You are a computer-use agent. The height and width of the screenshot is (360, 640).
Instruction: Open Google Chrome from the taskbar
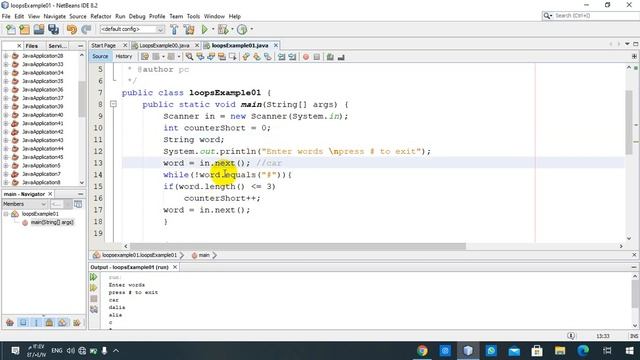click(422, 351)
